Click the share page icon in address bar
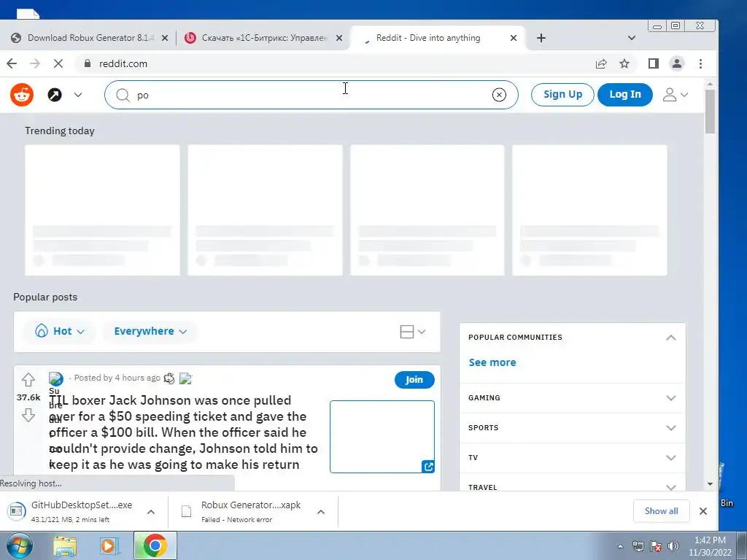The image size is (747, 560). coord(601,63)
